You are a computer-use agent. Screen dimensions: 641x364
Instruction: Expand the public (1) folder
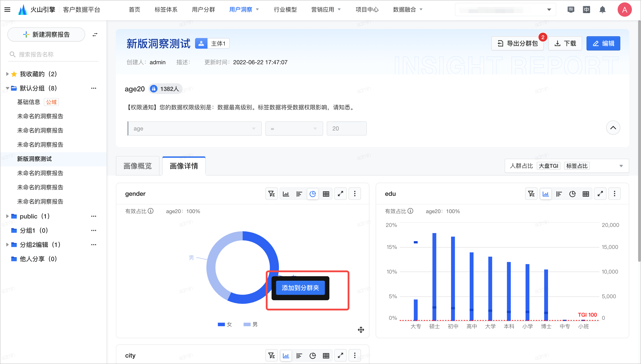pyautogui.click(x=7, y=216)
